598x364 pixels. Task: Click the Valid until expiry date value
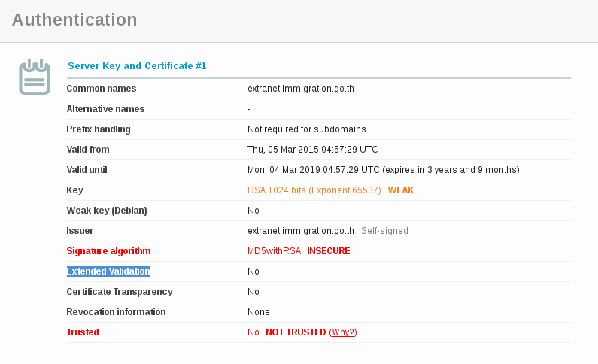(383, 170)
